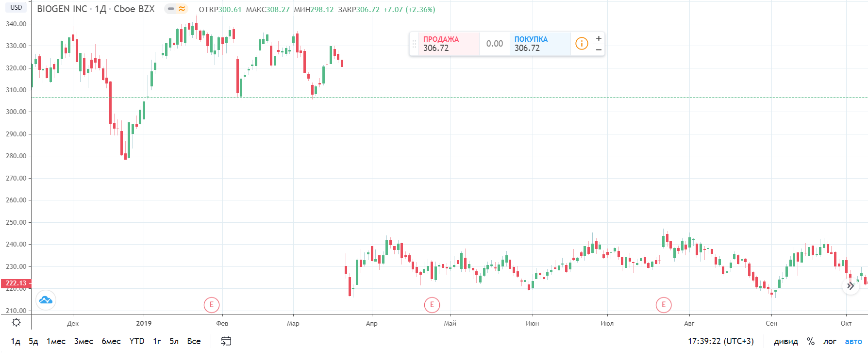Open the late July earnings E marker

664,305
